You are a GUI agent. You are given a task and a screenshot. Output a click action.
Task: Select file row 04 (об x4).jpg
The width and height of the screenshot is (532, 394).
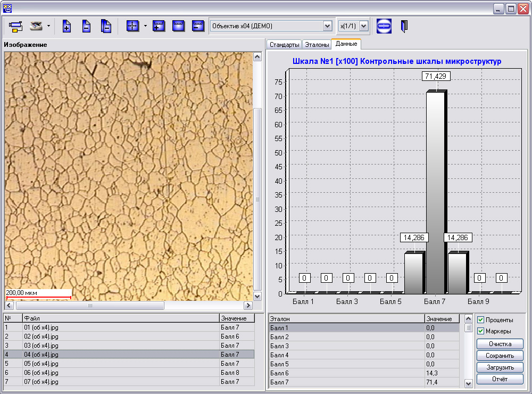point(129,355)
